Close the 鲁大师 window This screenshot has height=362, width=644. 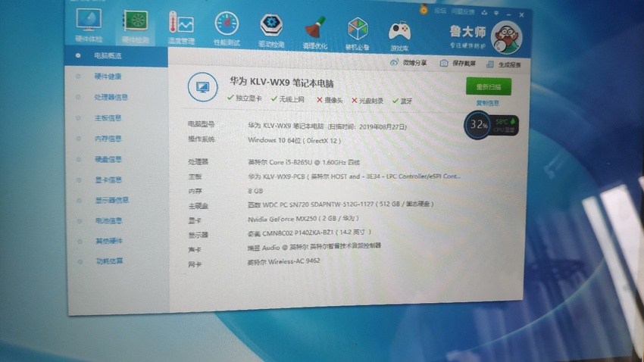tap(521, 15)
